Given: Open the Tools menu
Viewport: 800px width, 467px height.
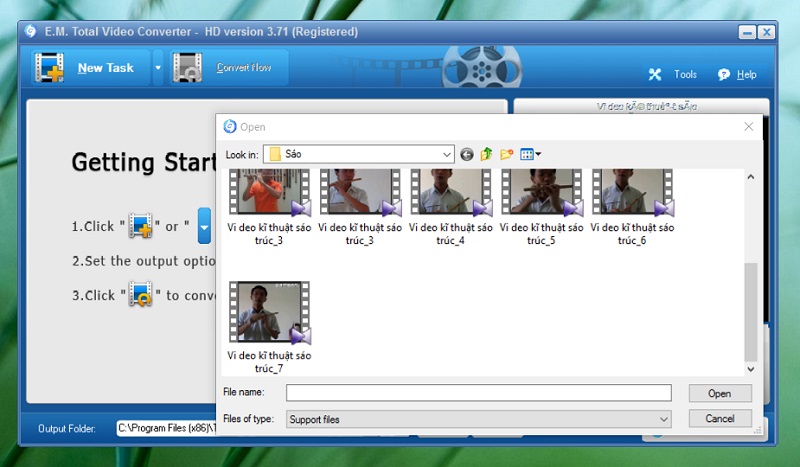Looking at the screenshot, I should point(673,75).
